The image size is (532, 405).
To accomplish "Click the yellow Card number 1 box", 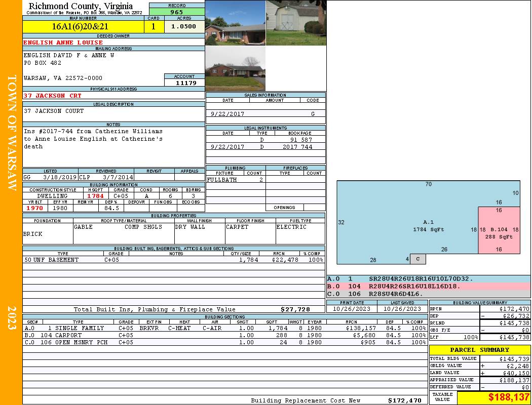I will (x=154, y=26).
